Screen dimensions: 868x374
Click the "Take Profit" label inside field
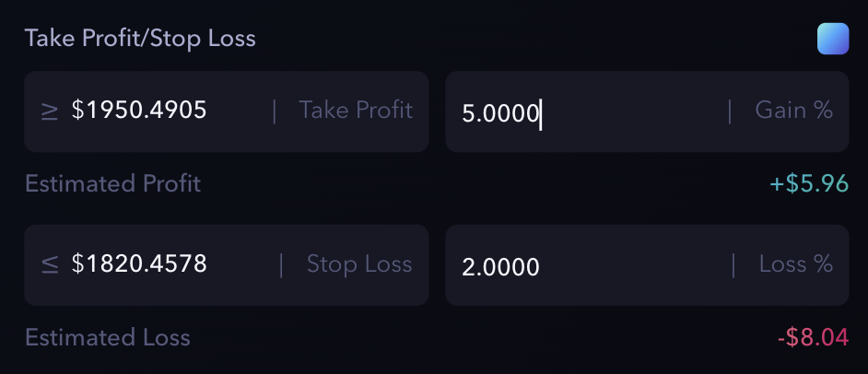(x=356, y=111)
